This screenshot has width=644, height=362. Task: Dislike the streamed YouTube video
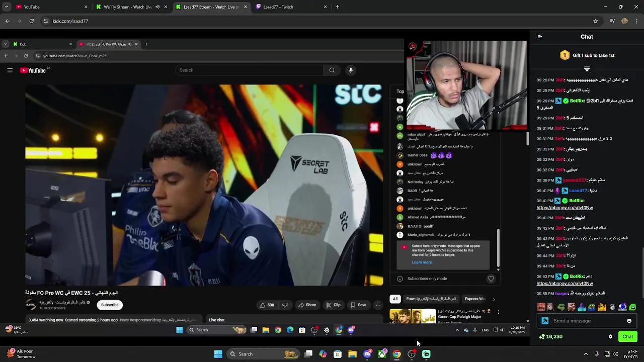click(285, 305)
